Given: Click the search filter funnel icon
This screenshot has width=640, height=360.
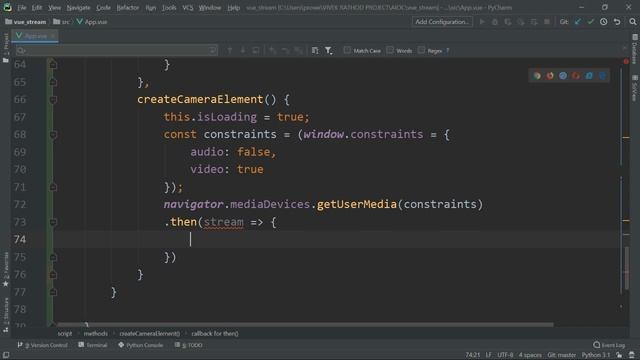Looking at the screenshot, I should [x=329, y=51].
